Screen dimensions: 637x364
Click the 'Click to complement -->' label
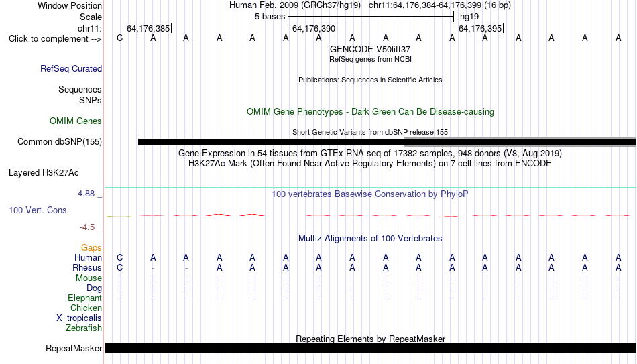coord(55,39)
